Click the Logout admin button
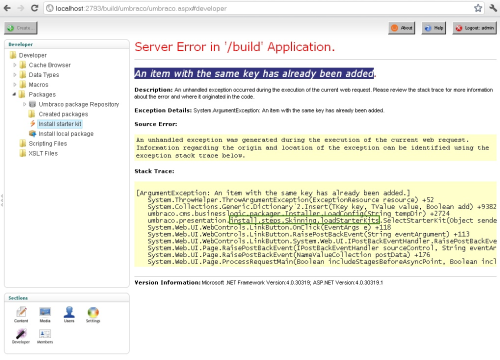 pyautogui.click(x=475, y=28)
